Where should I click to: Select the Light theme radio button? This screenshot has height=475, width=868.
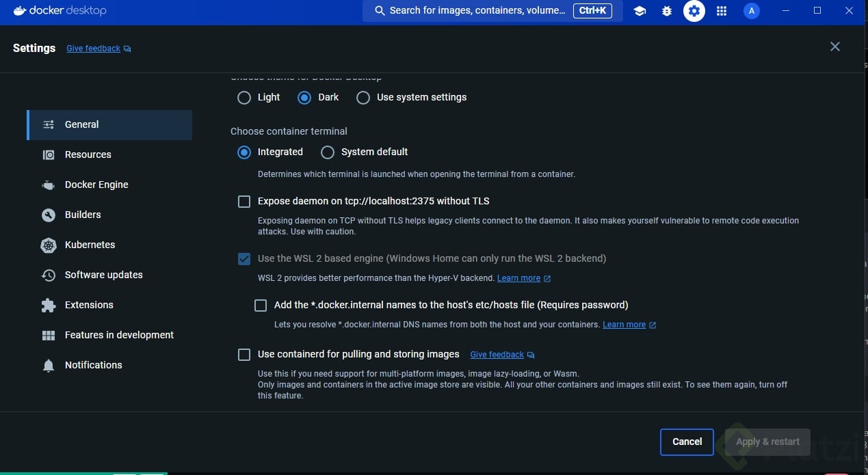click(x=244, y=97)
